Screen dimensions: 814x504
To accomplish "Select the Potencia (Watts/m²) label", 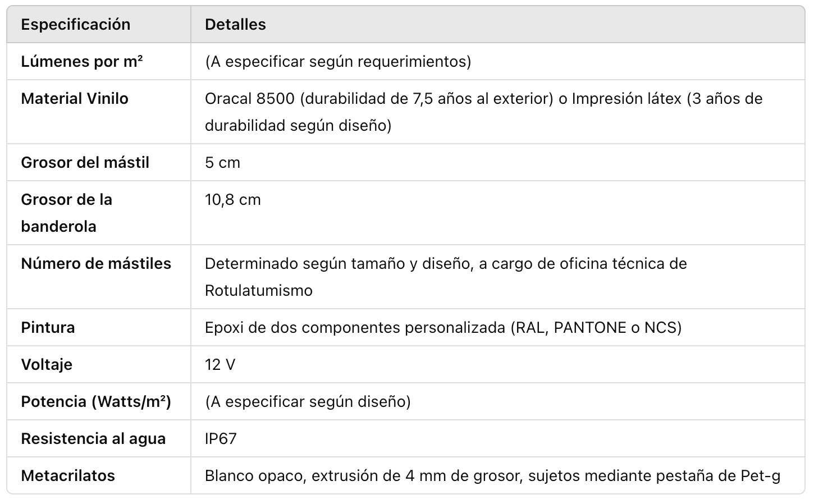I will click(x=96, y=402).
